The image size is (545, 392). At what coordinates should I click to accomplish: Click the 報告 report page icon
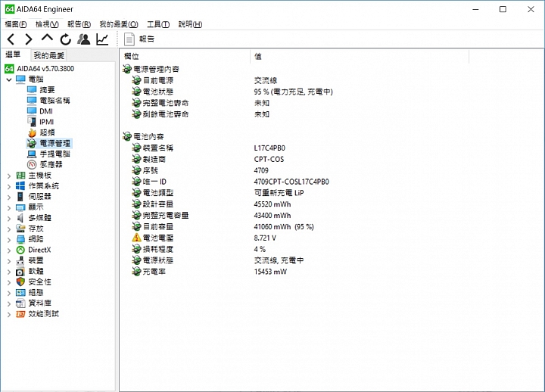click(129, 39)
